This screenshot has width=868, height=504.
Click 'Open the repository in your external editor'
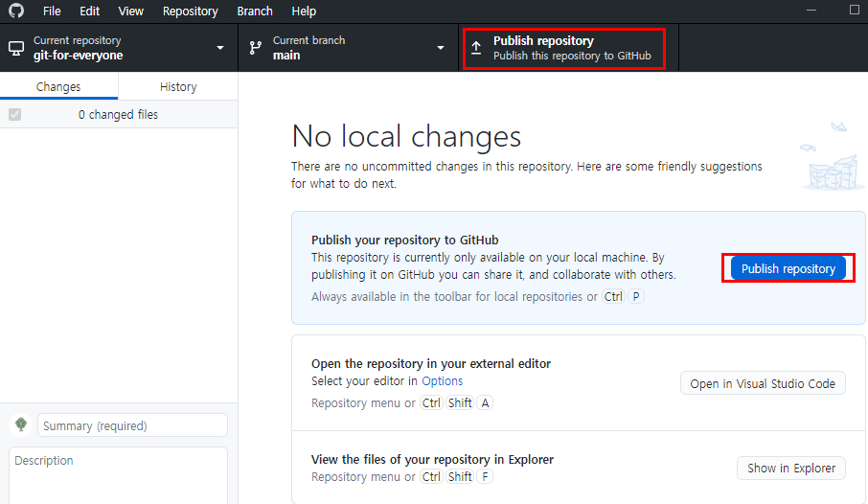pyautogui.click(x=431, y=363)
